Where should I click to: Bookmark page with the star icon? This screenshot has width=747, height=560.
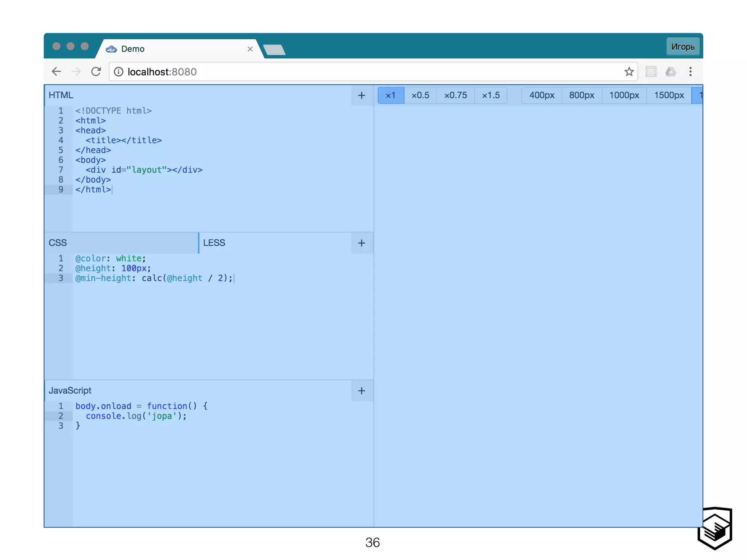[x=628, y=71]
